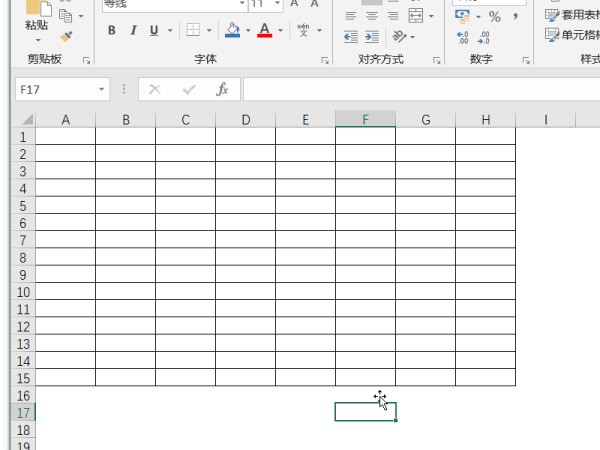Align text left
Viewport: 600px width, 450px height.
coord(351,16)
